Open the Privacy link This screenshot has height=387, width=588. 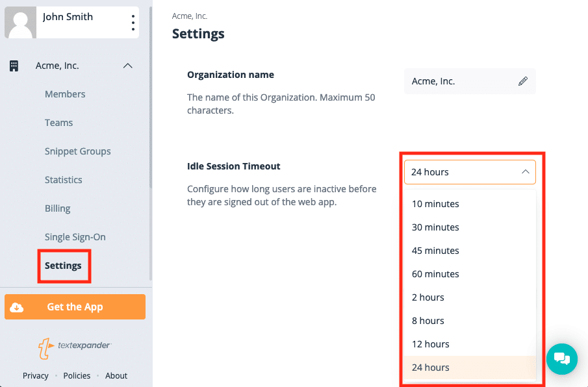pos(36,376)
